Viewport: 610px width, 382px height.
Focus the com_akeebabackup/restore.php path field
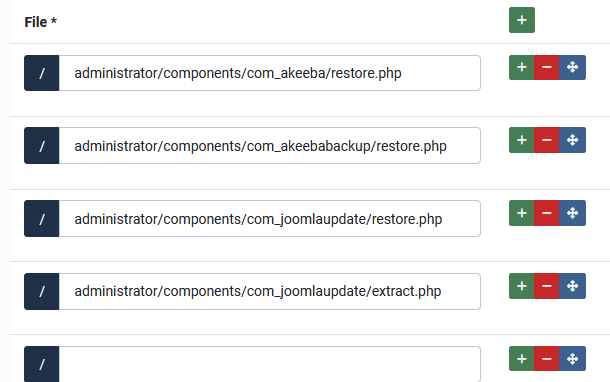(x=270, y=145)
